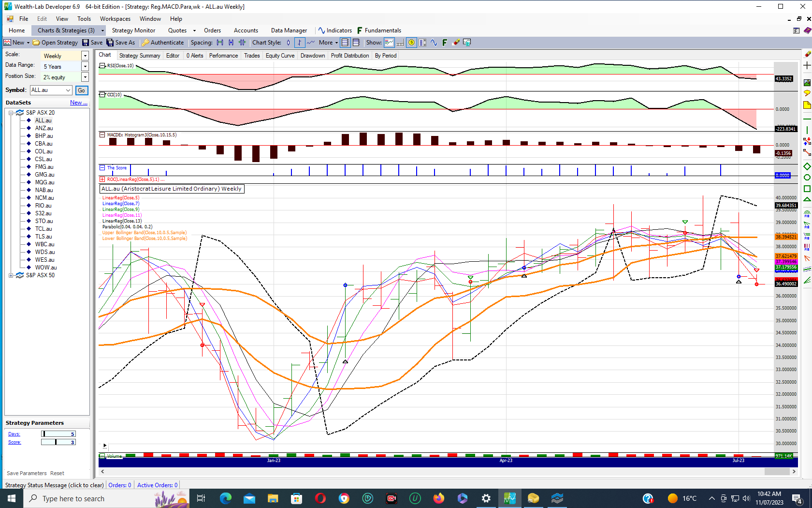This screenshot has width=812, height=508.
Task: Select bar chart style icon
Action: pos(300,43)
